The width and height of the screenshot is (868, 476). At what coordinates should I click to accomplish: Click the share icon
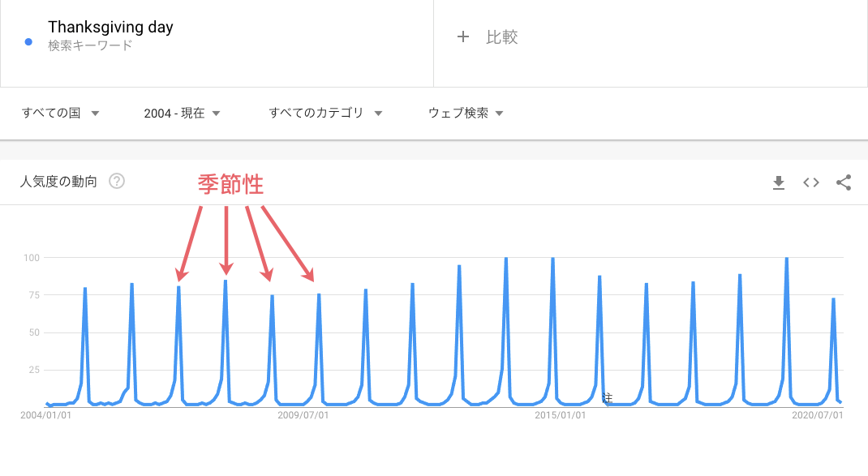tap(844, 182)
